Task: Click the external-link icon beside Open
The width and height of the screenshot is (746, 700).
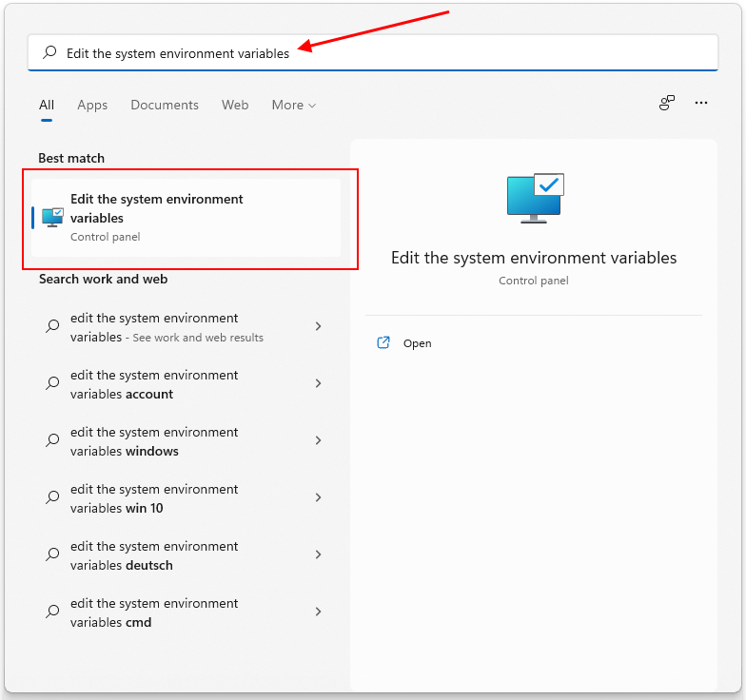Action: [x=383, y=343]
